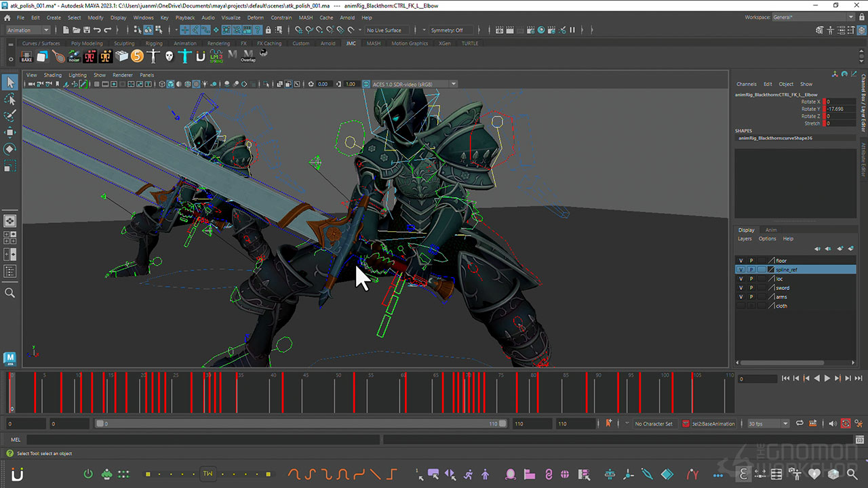Open the Animation menu set dropdown
This screenshot has height=488, width=868.
coord(28,30)
